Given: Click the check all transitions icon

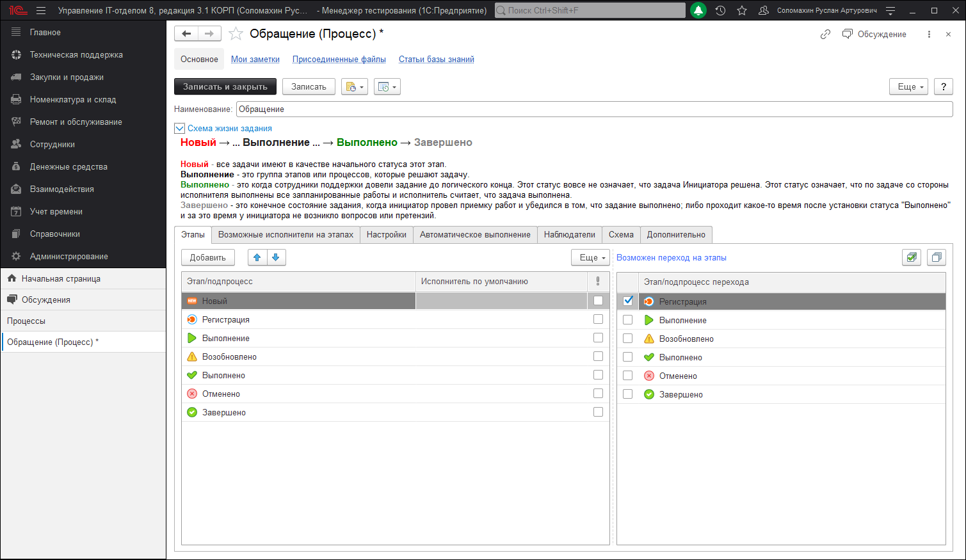Looking at the screenshot, I should coord(912,257).
